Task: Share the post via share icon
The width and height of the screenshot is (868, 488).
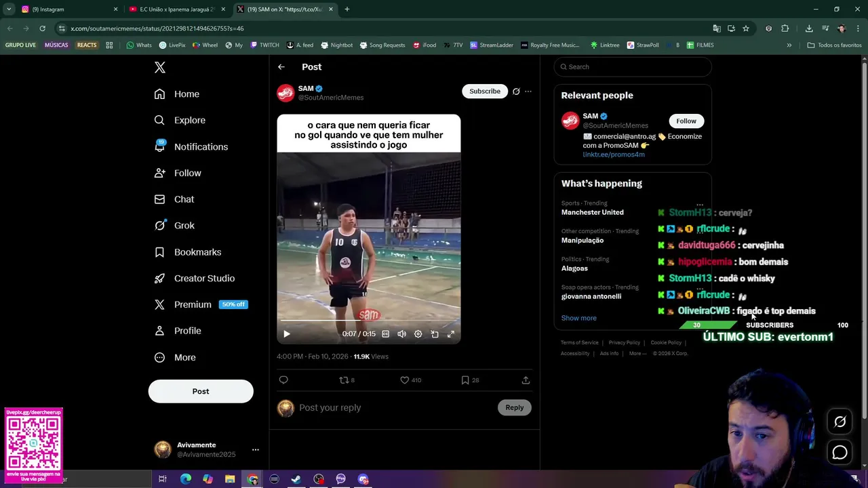Action: [526, 380]
